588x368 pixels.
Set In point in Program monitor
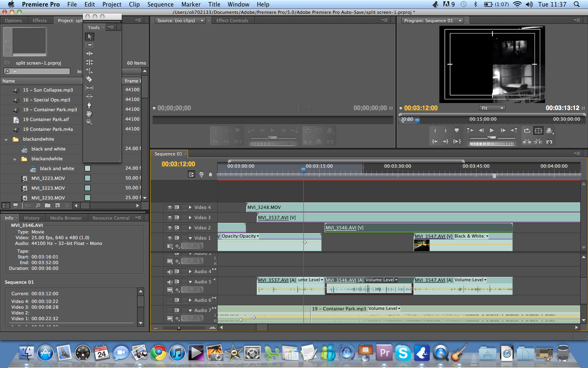tap(435, 130)
